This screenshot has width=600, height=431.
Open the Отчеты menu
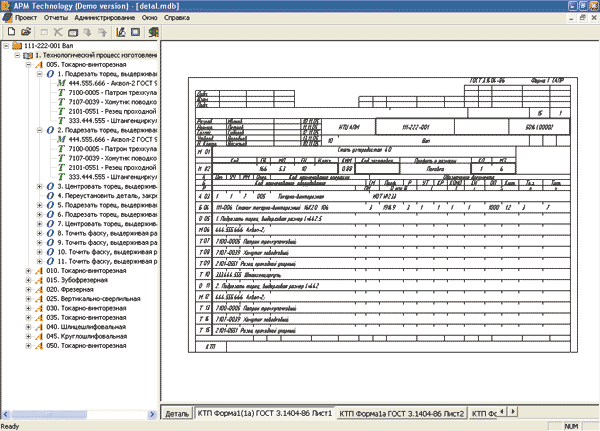click(x=58, y=19)
